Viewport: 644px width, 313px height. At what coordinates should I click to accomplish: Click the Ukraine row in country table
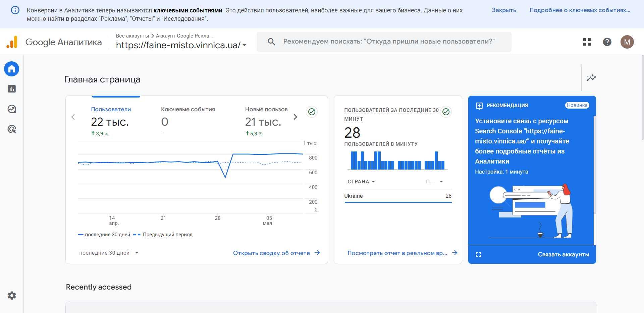click(398, 196)
